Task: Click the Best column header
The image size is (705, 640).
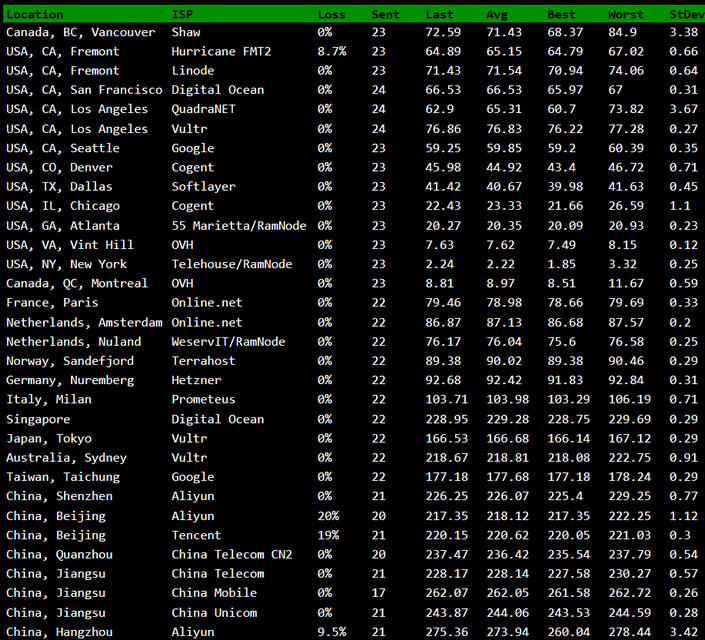Action: click(x=561, y=14)
